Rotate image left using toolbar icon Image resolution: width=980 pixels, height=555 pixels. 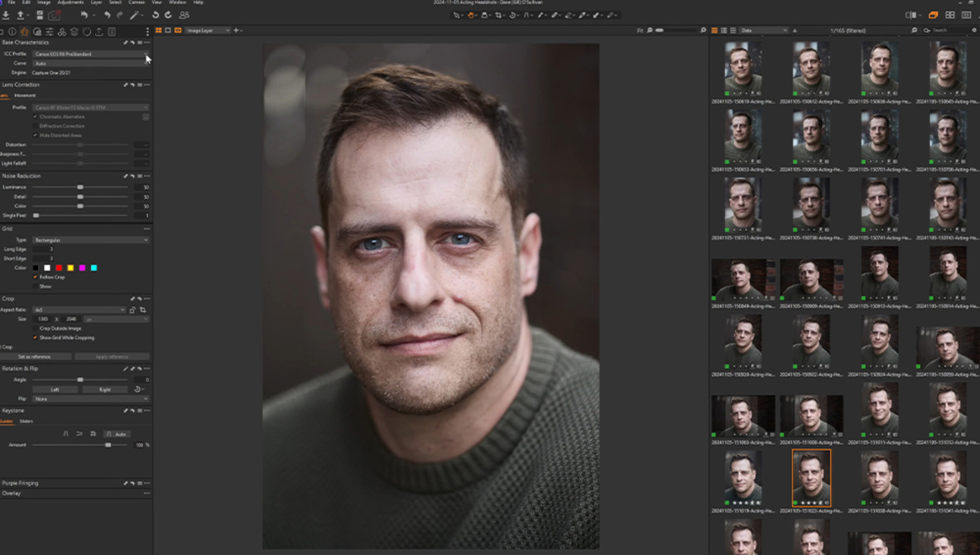point(156,15)
